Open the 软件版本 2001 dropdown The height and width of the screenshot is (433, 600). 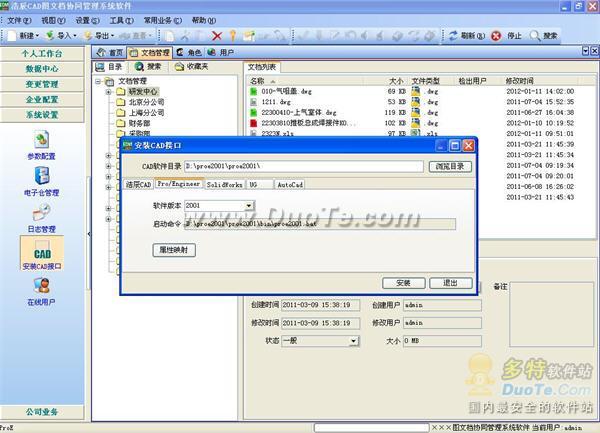248,205
